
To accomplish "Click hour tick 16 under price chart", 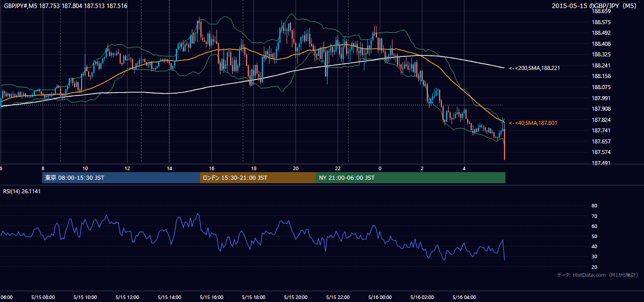I will pyautogui.click(x=212, y=169).
